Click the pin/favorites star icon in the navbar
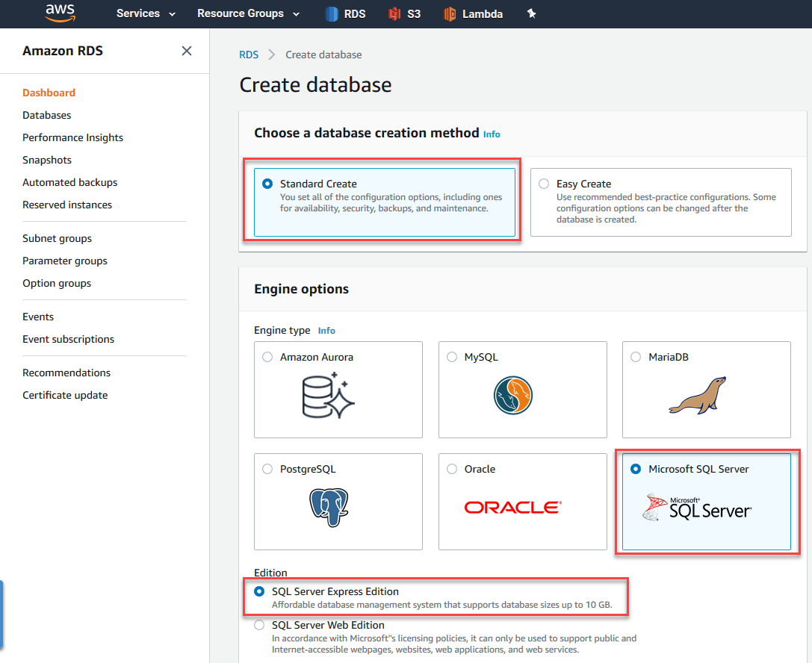Viewport: 812px width, 663px height. click(x=531, y=13)
